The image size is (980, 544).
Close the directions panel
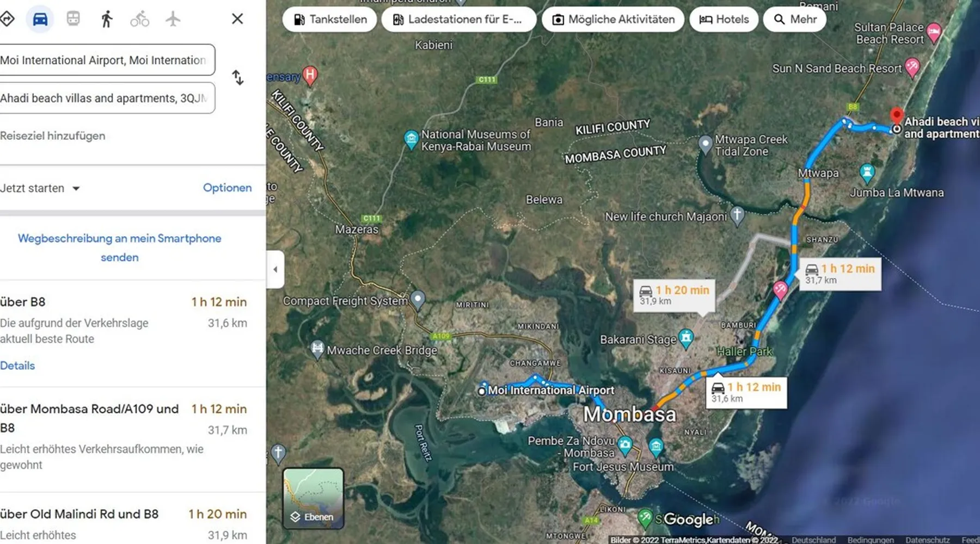[x=237, y=19]
